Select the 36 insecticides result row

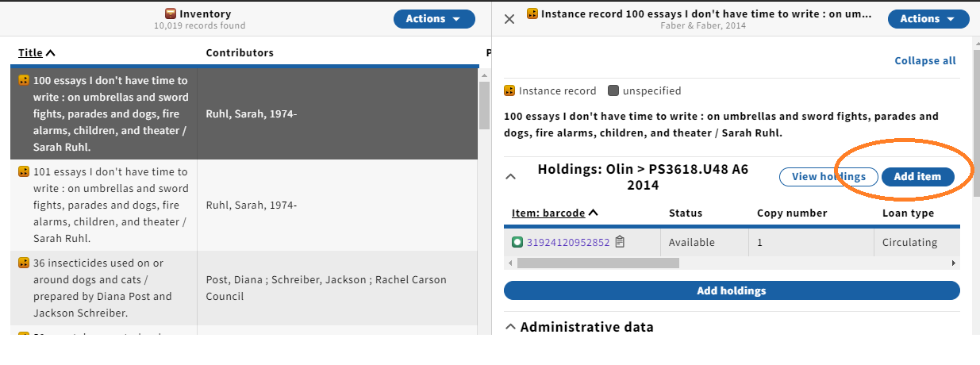tap(244, 288)
